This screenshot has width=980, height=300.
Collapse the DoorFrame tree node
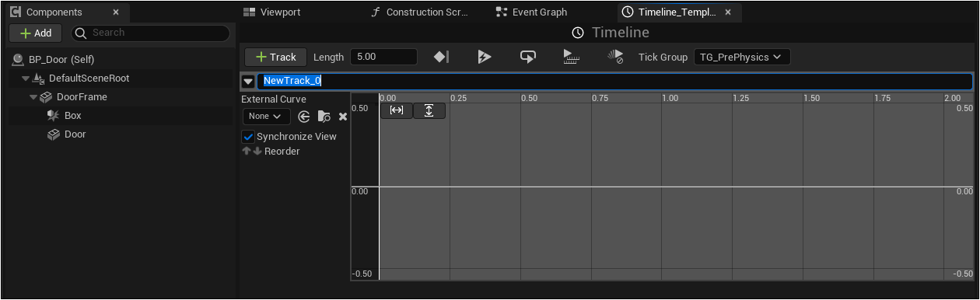pyautogui.click(x=33, y=97)
